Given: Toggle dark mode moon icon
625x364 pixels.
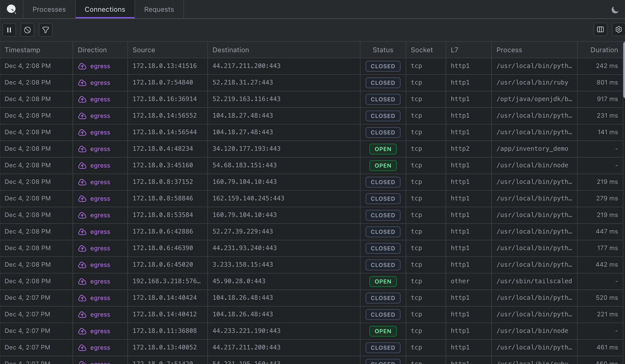Looking at the screenshot, I should pyautogui.click(x=615, y=10).
